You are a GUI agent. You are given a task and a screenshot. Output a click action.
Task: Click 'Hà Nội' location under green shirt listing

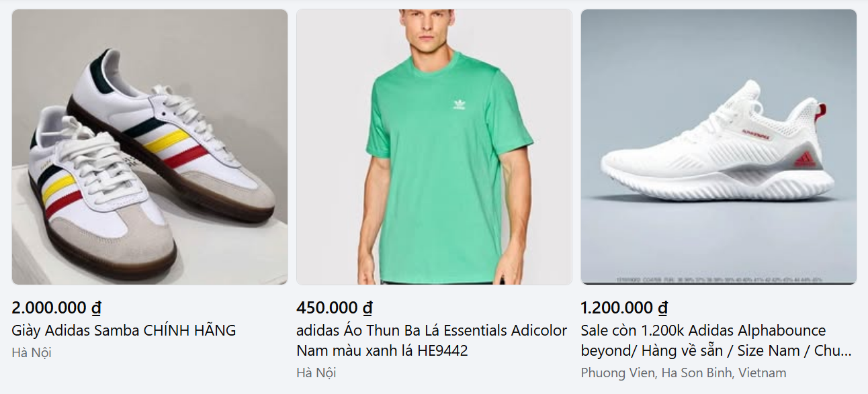click(316, 373)
